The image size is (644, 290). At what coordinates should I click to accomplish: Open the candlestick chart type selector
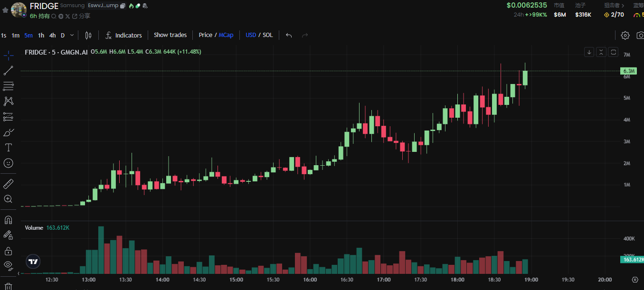(x=88, y=35)
